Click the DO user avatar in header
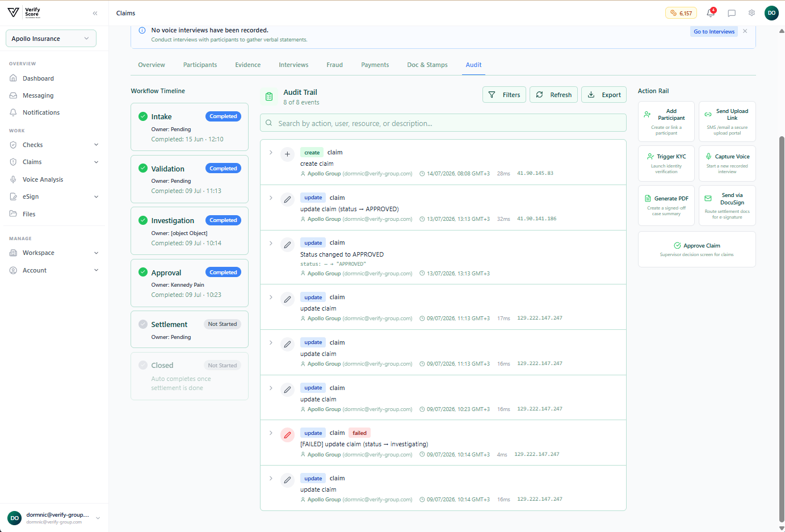This screenshot has width=785, height=532. [771, 13]
